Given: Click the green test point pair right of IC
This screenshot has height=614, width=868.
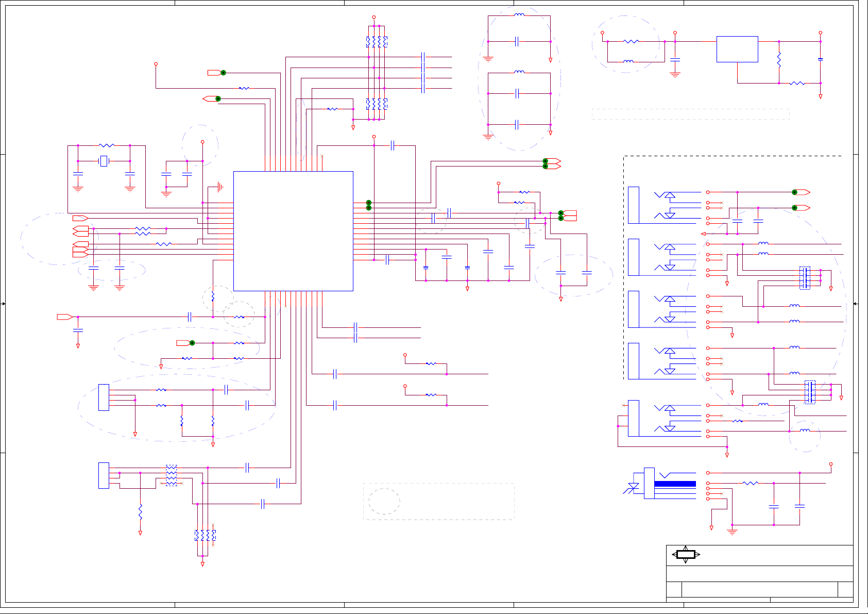Looking at the screenshot, I should coord(369,205).
